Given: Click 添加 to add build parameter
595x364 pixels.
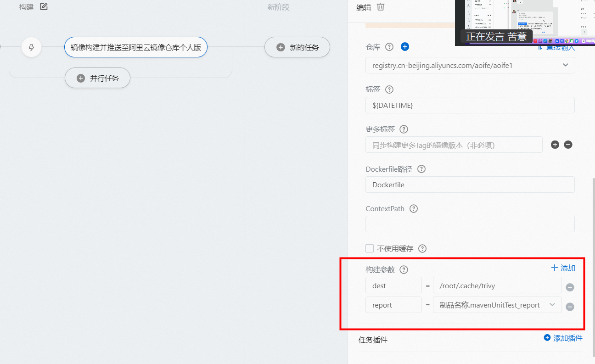Looking at the screenshot, I should pyautogui.click(x=563, y=268).
